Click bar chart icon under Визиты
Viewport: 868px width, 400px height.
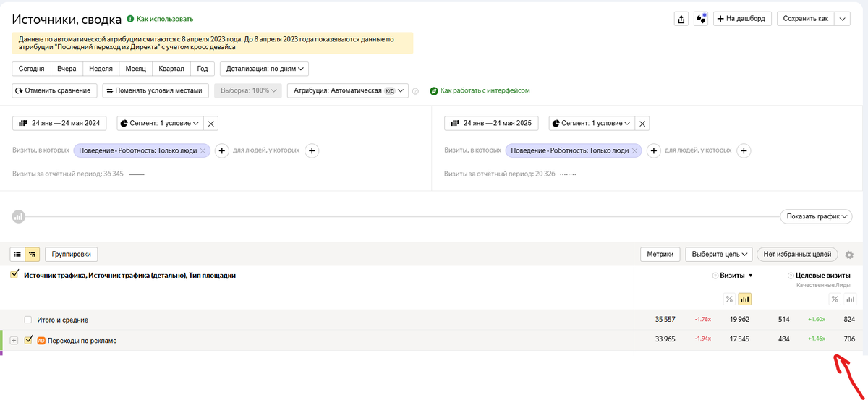[744, 299]
